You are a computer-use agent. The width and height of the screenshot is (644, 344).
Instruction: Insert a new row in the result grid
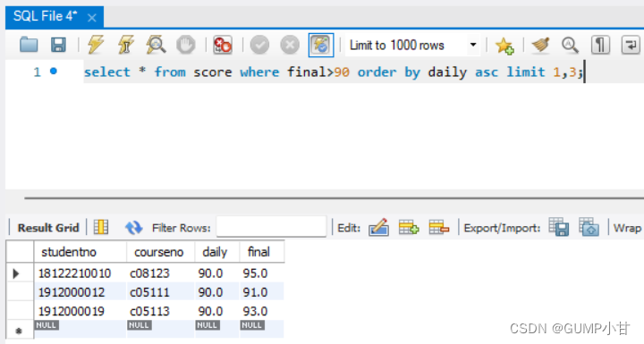(x=409, y=227)
